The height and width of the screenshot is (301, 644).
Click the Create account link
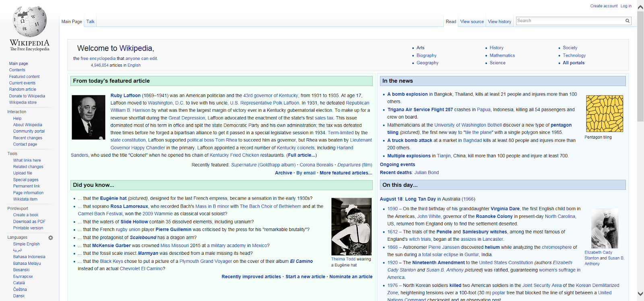coord(604,6)
